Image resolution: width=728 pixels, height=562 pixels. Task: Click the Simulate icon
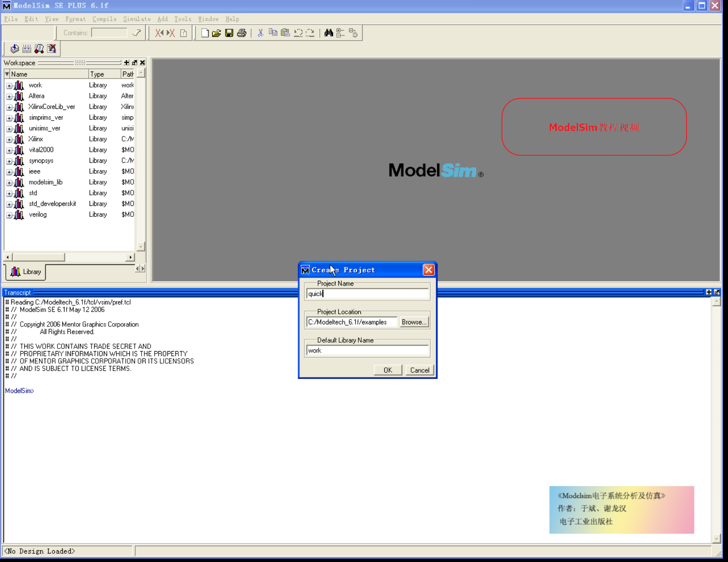click(39, 49)
